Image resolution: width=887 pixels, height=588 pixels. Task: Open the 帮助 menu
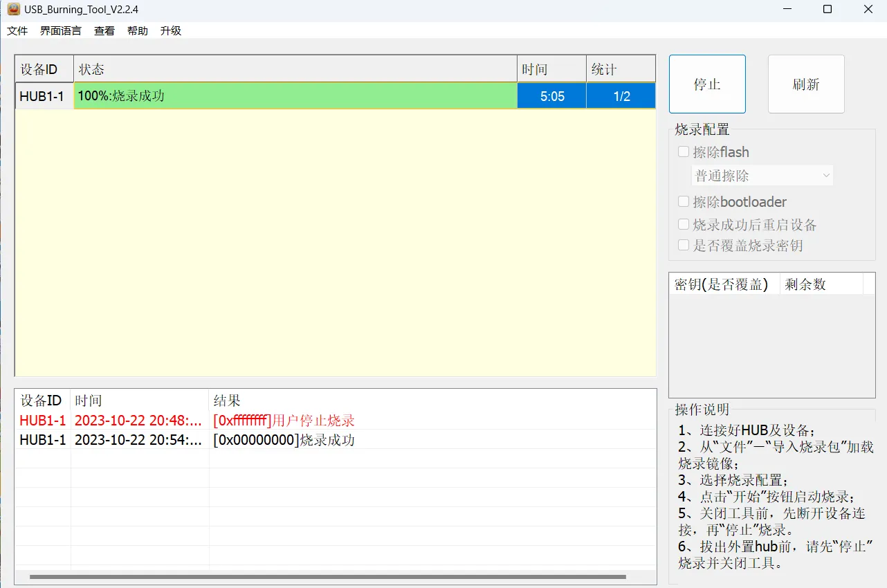click(x=138, y=31)
